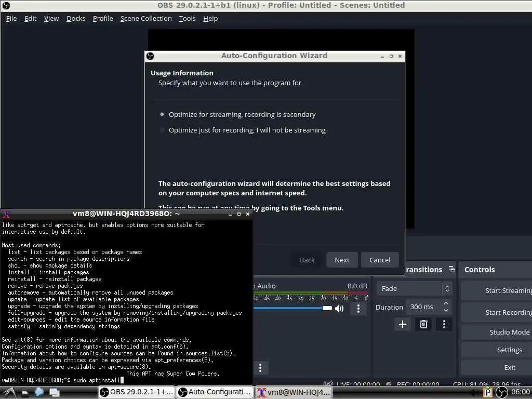Minimize the terminal window
This screenshot has height=399, width=532.
[230, 214]
